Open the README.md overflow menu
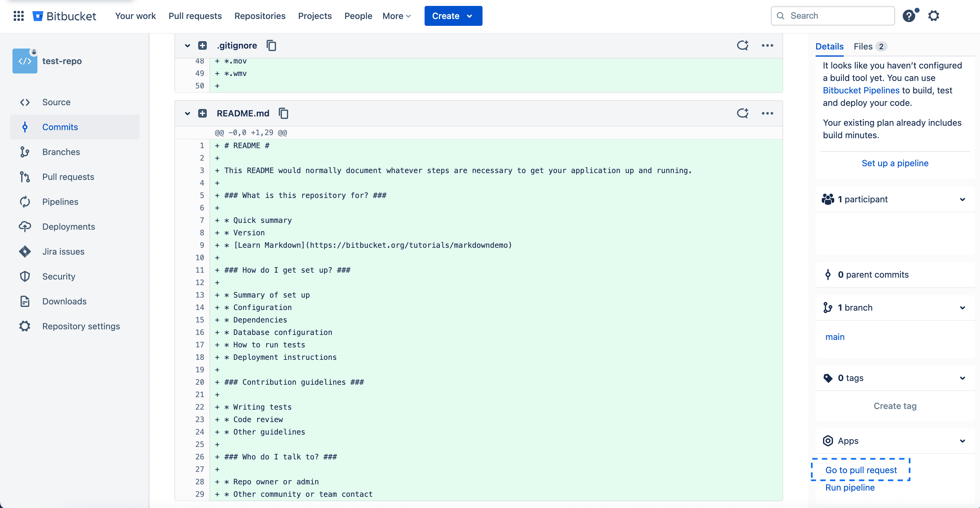 (x=768, y=113)
